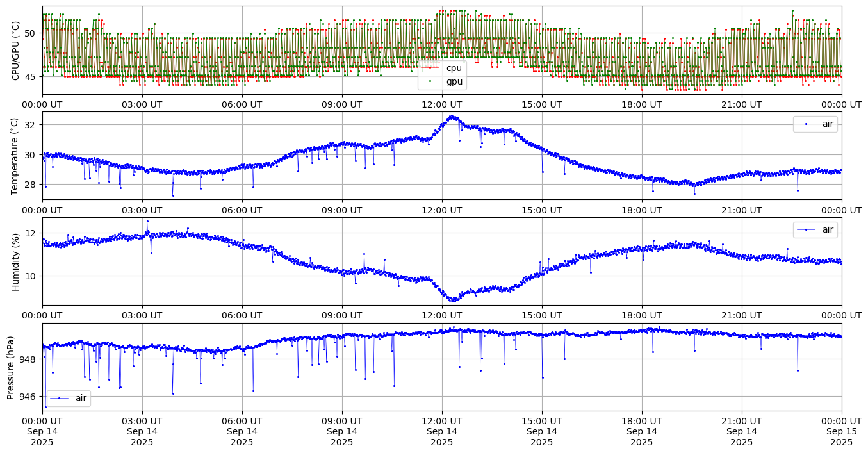This screenshot has width=868, height=453.
Task: Click '06:00 UT' below the Pressure plot
Action: point(242,420)
